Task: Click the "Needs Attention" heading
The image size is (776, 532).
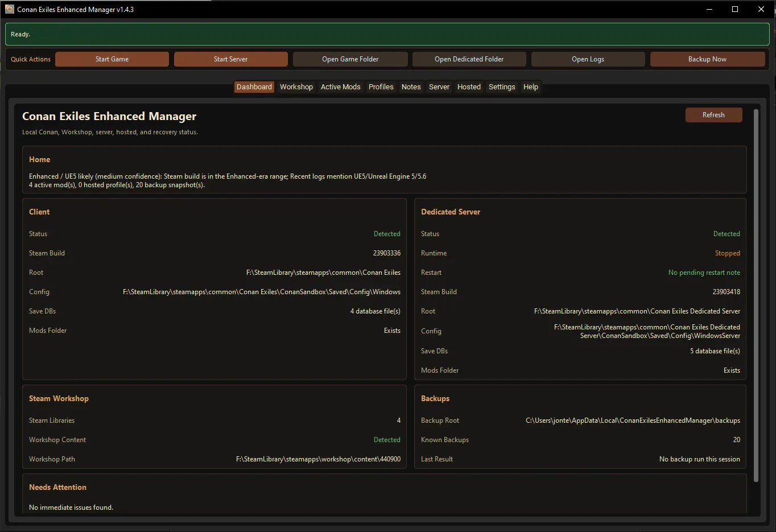Action: click(57, 488)
